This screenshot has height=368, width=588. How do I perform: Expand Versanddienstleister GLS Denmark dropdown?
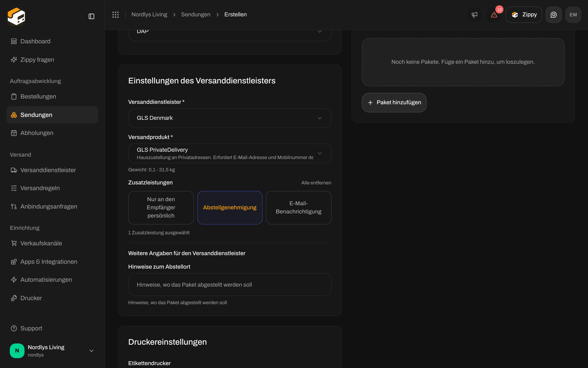(x=230, y=118)
